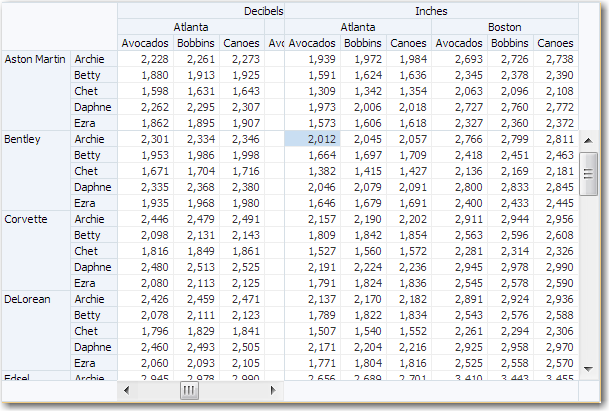Select the Atlanta header under Decibels

tap(191, 27)
